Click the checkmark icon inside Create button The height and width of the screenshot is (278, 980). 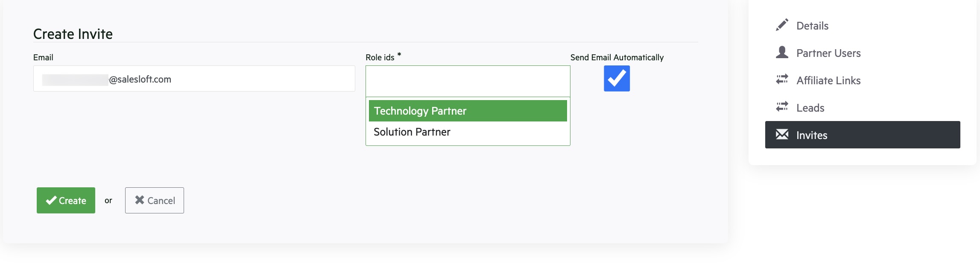click(52, 200)
